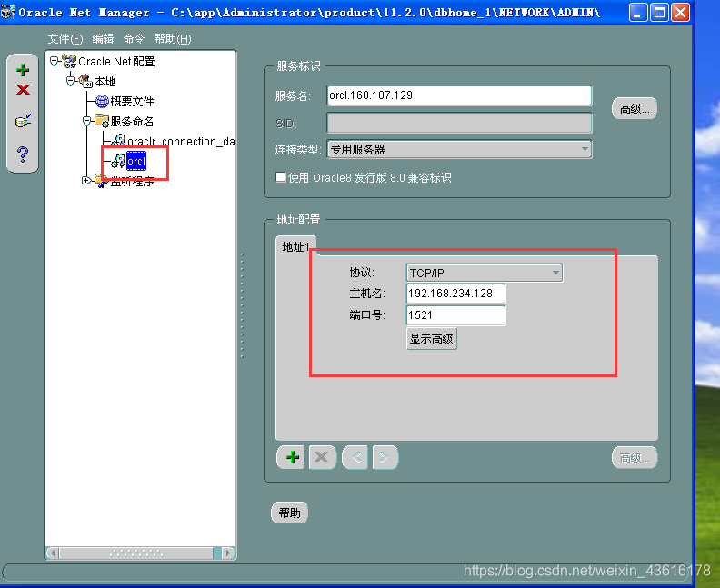Image resolution: width=720 pixels, height=588 pixels.
Task: Open Help via the question mark icon
Action: pyautogui.click(x=23, y=154)
